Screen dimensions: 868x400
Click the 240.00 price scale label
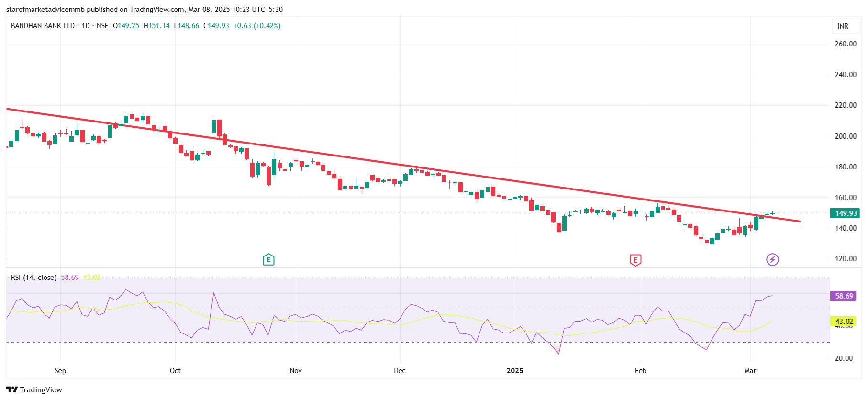tap(846, 75)
